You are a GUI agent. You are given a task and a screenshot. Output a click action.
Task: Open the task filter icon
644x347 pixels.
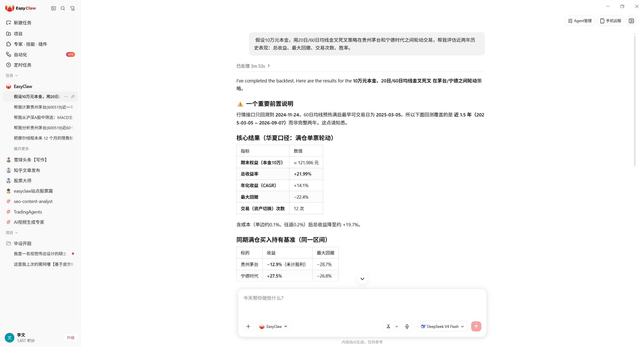[x=72, y=8]
